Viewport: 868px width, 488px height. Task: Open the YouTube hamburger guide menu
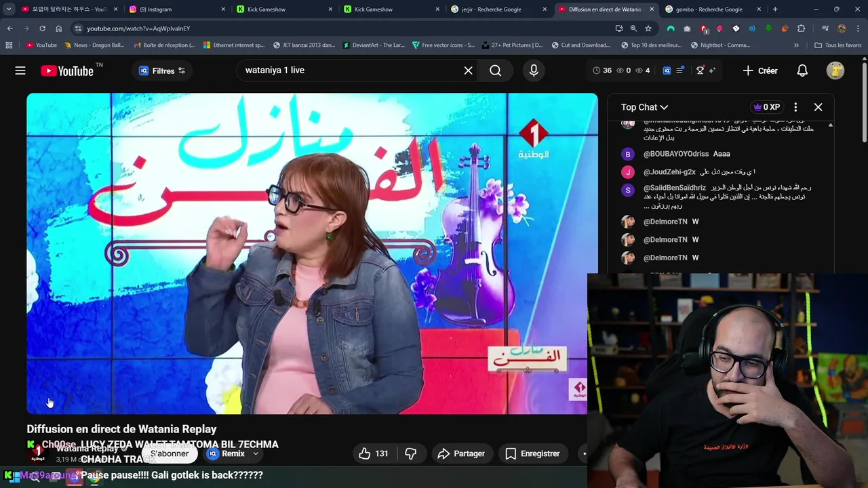pyautogui.click(x=20, y=70)
